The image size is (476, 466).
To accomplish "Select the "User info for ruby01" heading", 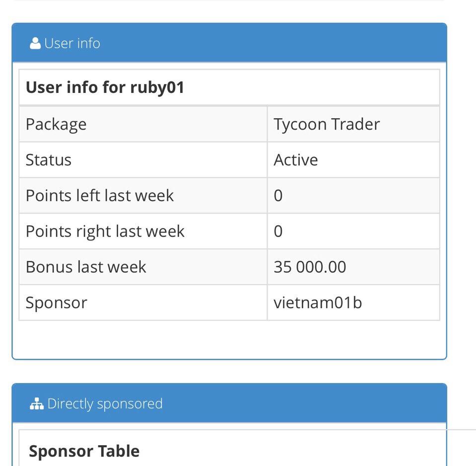I will point(105,87).
